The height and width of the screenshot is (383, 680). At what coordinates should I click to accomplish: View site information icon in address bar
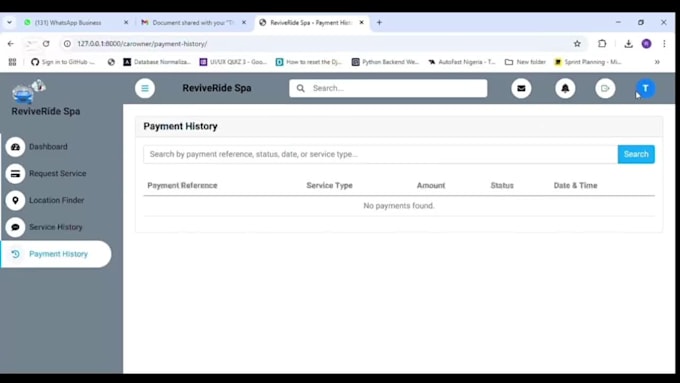(67, 44)
